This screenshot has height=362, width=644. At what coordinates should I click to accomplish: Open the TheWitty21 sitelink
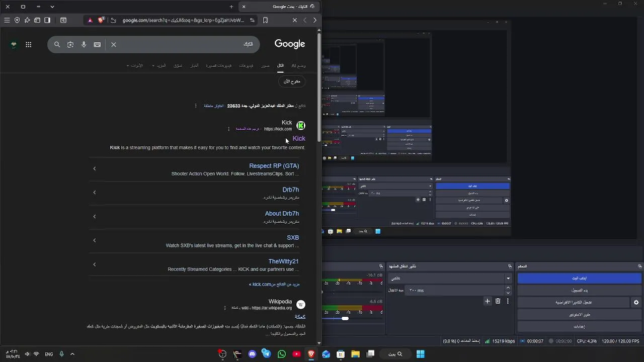click(283, 261)
